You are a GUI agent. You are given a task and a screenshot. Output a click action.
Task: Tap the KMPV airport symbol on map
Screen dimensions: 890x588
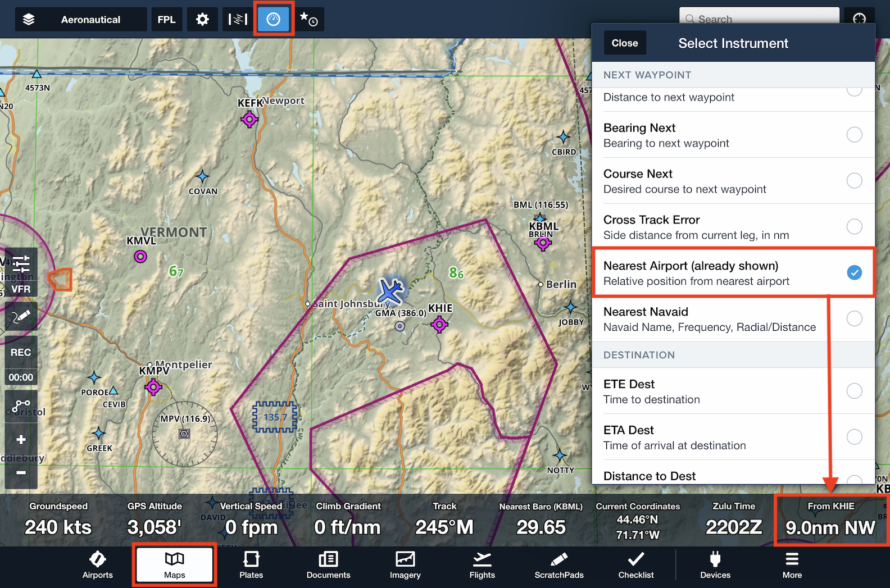153,387
